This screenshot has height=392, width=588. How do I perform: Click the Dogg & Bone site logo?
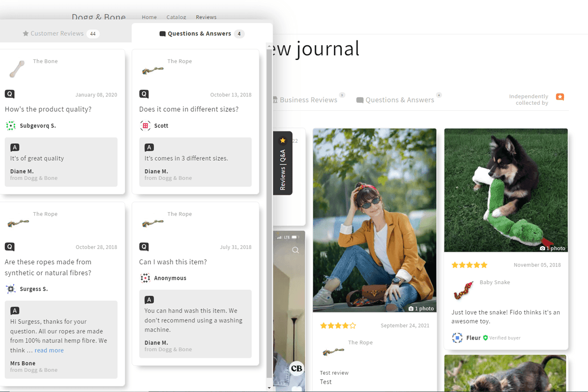point(98,17)
